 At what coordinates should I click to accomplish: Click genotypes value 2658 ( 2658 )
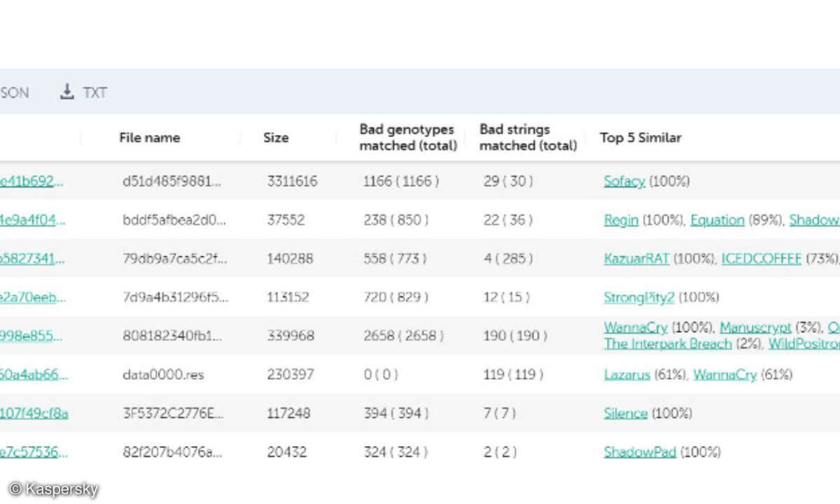pyautogui.click(x=403, y=336)
